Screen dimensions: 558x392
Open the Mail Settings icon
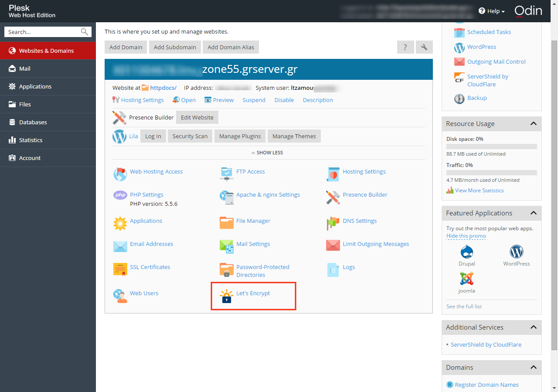click(227, 246)
